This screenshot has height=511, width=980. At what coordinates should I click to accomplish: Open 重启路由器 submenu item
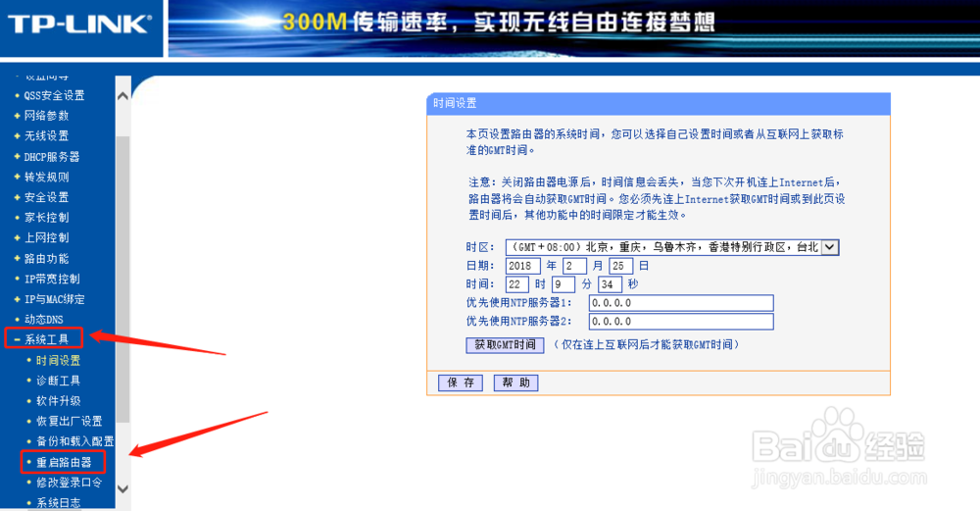coord(64,462)
